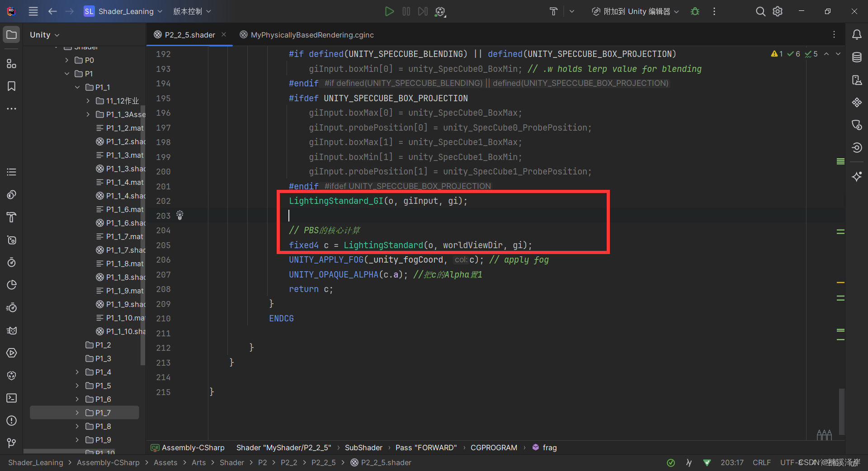Open the Git tool window icon
Screen dimensions: 868x471
11,443
